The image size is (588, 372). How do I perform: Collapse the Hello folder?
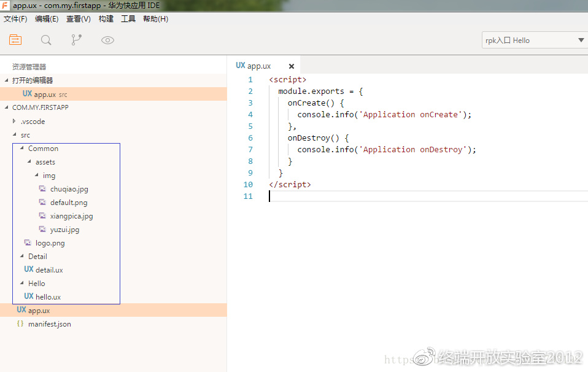click(21, 283)
